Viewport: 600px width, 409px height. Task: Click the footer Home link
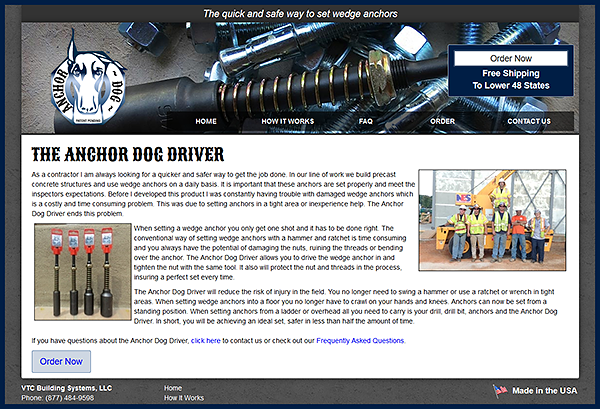pyautogui.click(x=173, y=388)
